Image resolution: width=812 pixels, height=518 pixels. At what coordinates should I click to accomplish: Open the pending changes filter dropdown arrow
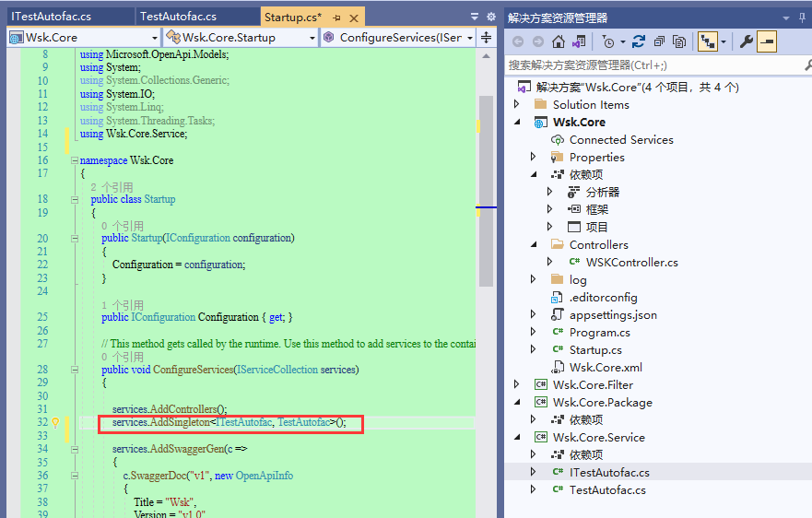622,42
